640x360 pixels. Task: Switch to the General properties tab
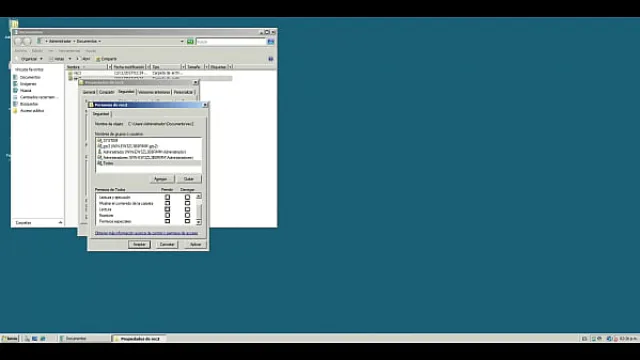coord(89,92)
